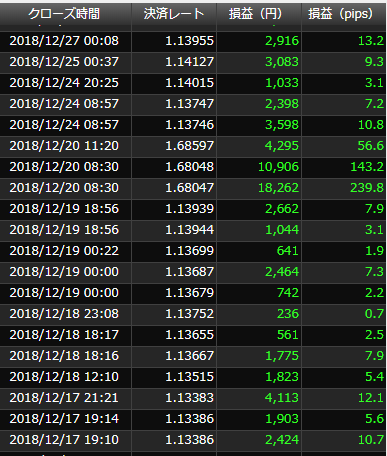The width and height of the screenshot is (387, 456).
Task: Select the close time 2018/12/27 00:08
Action: (x=64, y=41)
